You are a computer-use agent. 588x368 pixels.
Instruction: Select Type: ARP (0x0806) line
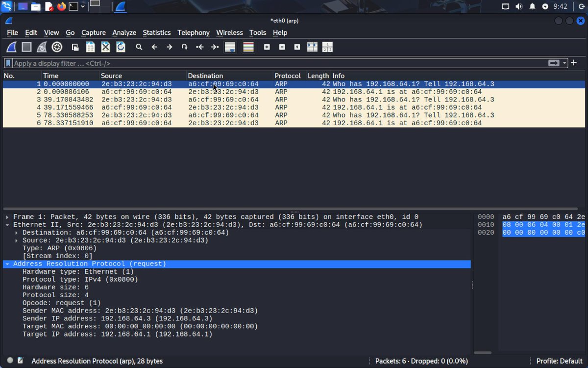pos(59,248)
